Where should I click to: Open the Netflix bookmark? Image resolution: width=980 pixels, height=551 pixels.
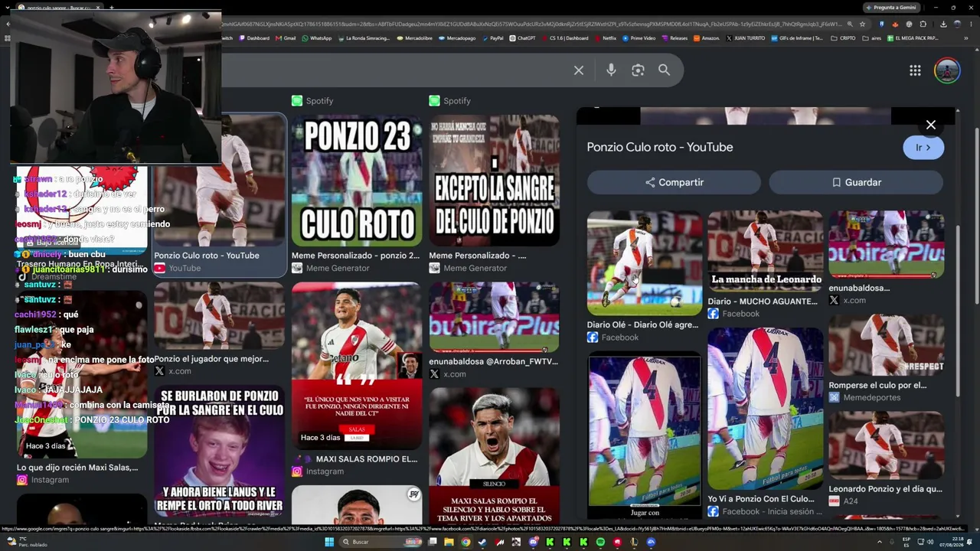pos(605,38)
